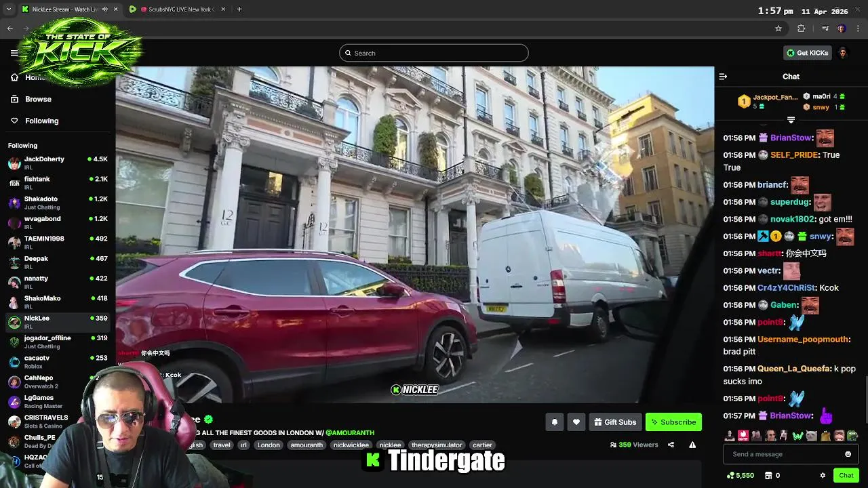The image size is (868, 488).
Task: Select the white cat emote in emote row
Action: [811, 435]
